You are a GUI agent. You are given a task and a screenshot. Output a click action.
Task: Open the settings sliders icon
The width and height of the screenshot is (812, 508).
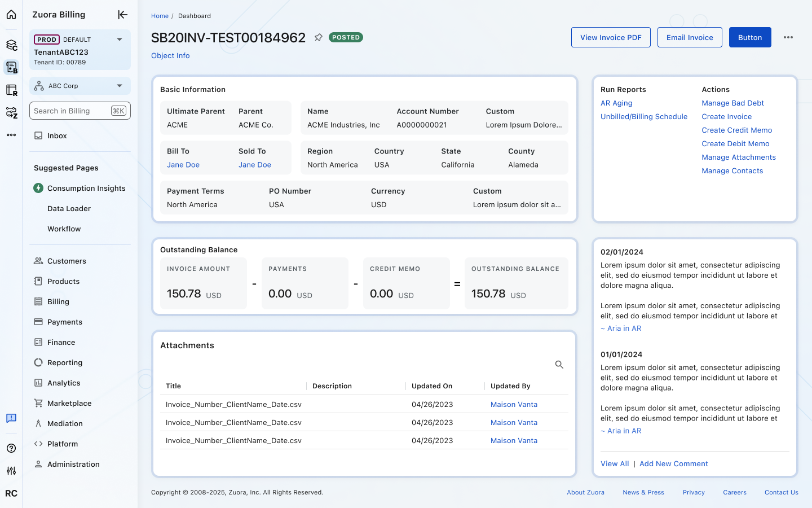click(11, 471)
